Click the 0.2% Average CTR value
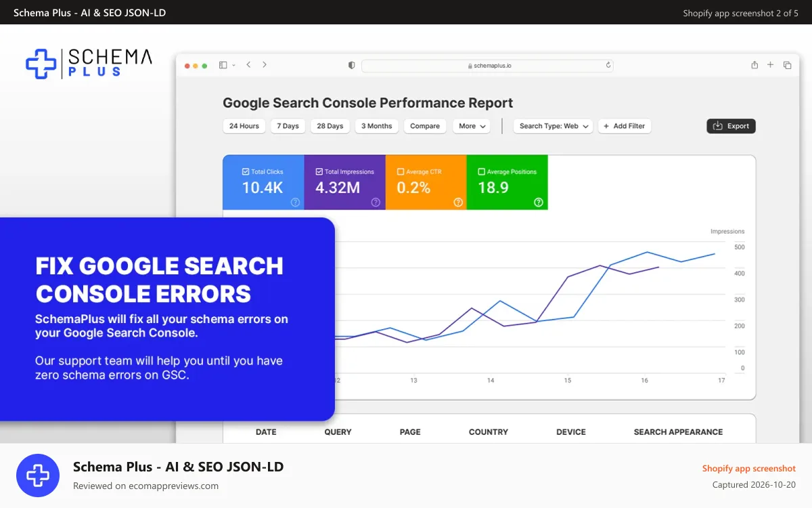This screenshot has height=508, width=812. point(413,188)
